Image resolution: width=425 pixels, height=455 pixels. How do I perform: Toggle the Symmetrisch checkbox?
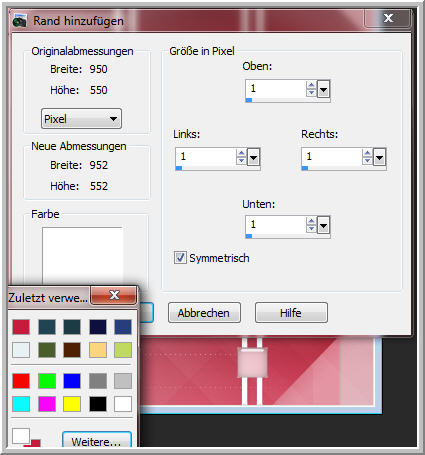(x=180, y=258)
